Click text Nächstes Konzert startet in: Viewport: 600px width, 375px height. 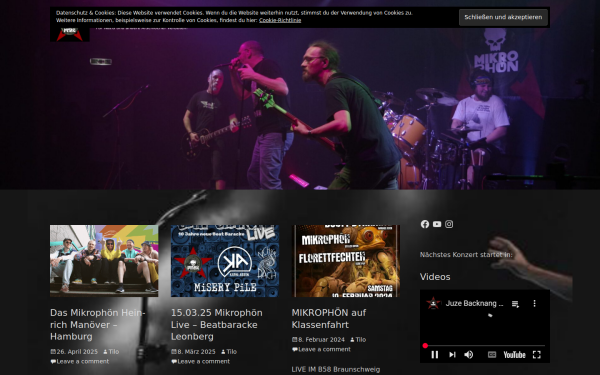pyautogui.click(x=466, y=255)
